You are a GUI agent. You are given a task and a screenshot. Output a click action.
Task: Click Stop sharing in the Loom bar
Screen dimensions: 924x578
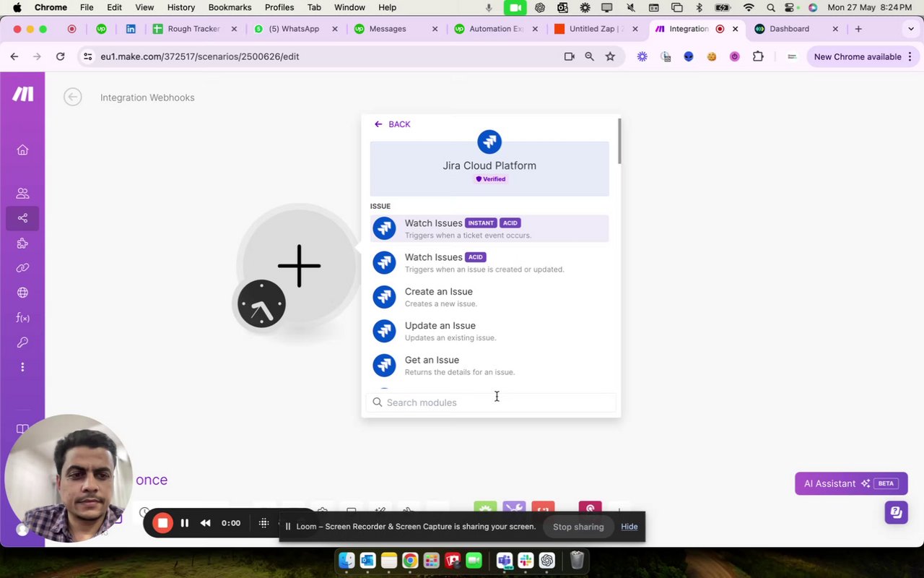point(578,527)
